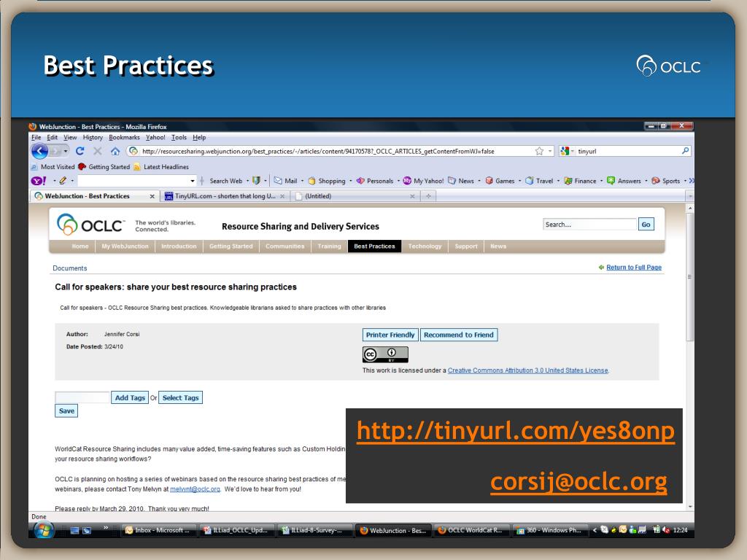Open the search engine selector dropdown
Screen dimensions: 747x560
coord(566,151)
